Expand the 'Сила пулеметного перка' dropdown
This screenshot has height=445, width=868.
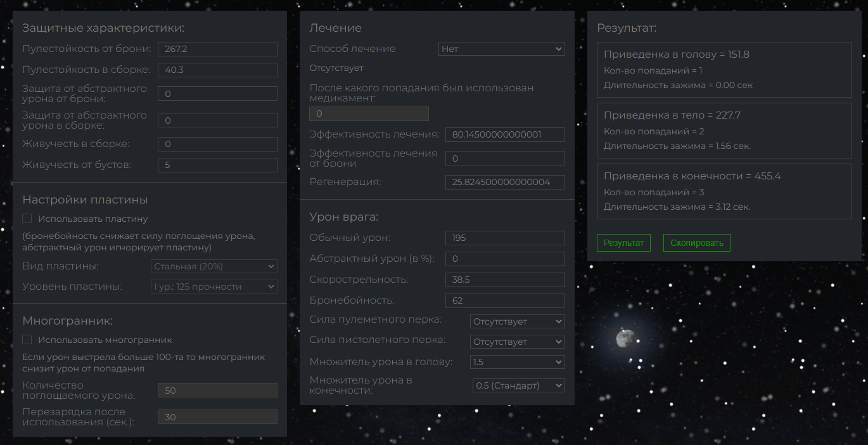click(x=517, y=321)
